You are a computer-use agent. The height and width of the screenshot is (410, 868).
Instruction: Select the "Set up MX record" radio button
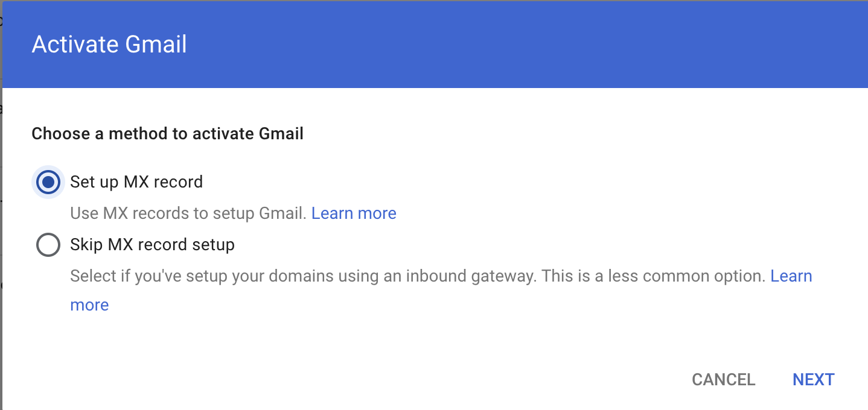[x=48, y=181]
